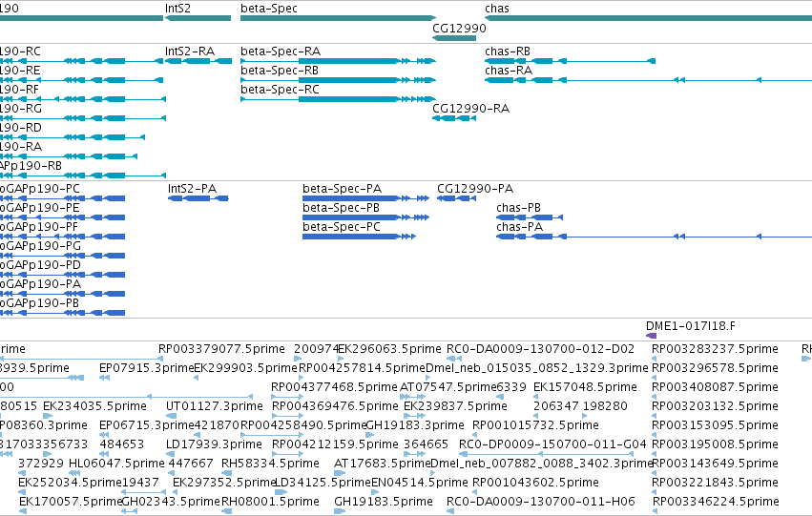Select RP003203132.5prime EST label
Viewport: 812px width, 516px height.
tap(715, 406)
